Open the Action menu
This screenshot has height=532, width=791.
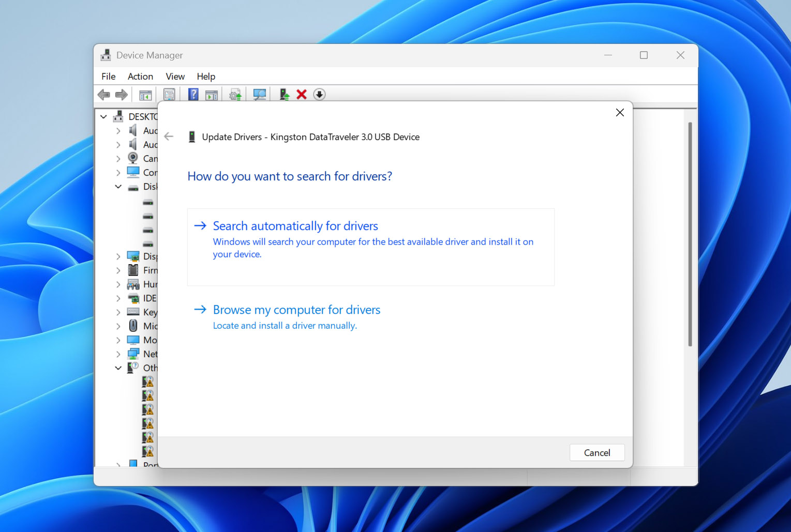[x=140, y=77]
